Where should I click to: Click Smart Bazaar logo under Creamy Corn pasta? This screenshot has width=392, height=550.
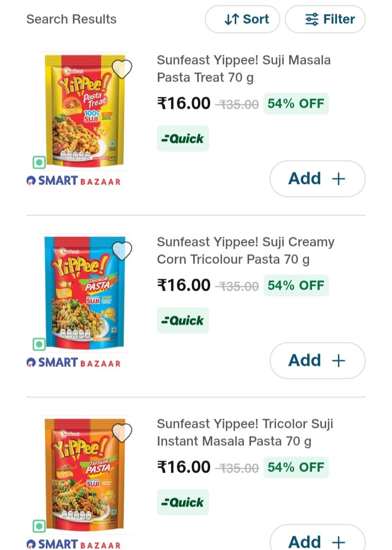click(73, 363)
